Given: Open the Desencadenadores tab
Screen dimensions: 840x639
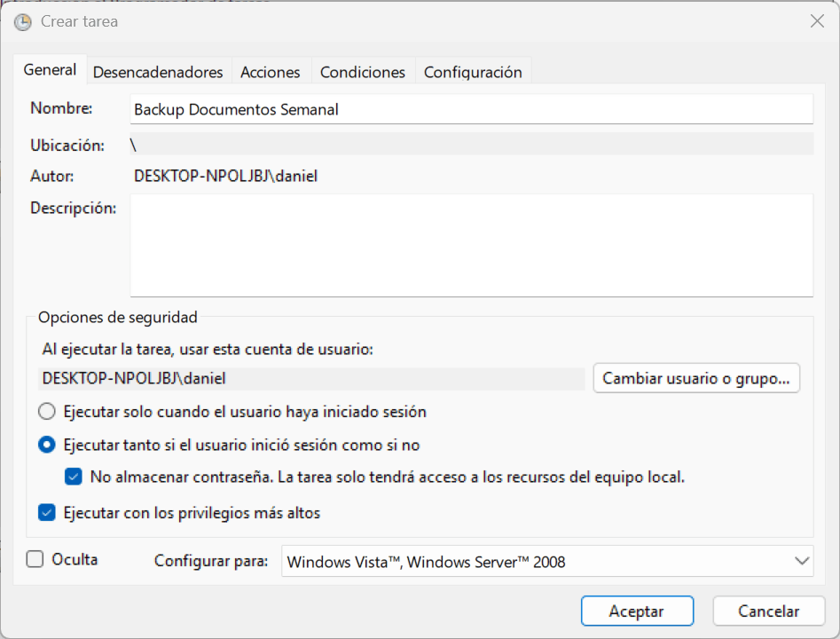Looking at the screenshot, I should (x=158, y=72).
